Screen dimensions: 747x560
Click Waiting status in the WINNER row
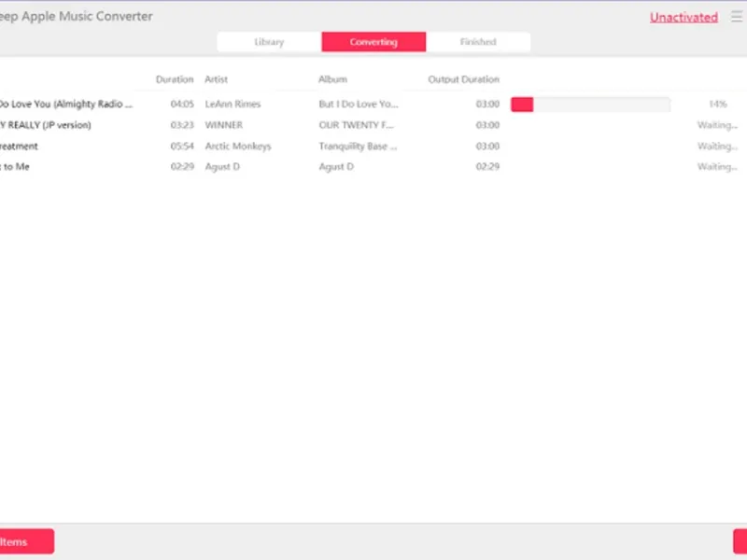click(x=717, y=125)
